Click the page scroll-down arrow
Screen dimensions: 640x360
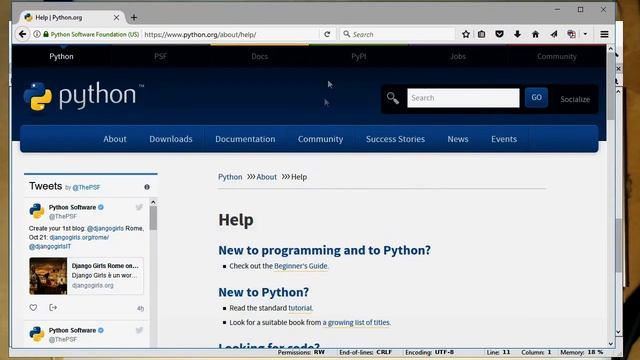(611, 344)
